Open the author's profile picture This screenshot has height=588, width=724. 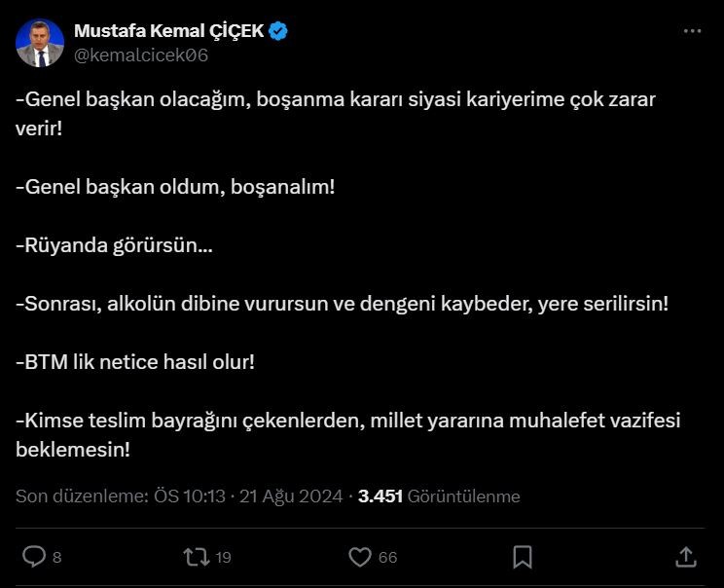pos(39,43)
